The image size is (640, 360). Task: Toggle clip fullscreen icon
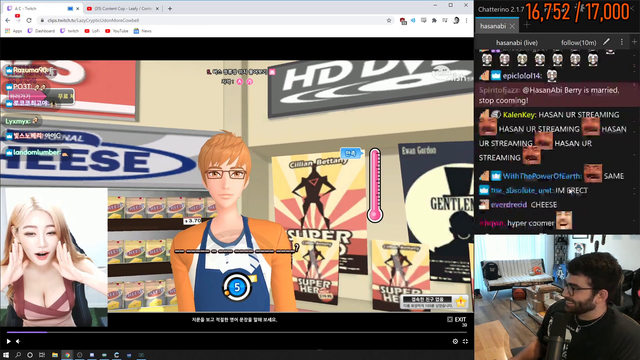pos(465,341)
